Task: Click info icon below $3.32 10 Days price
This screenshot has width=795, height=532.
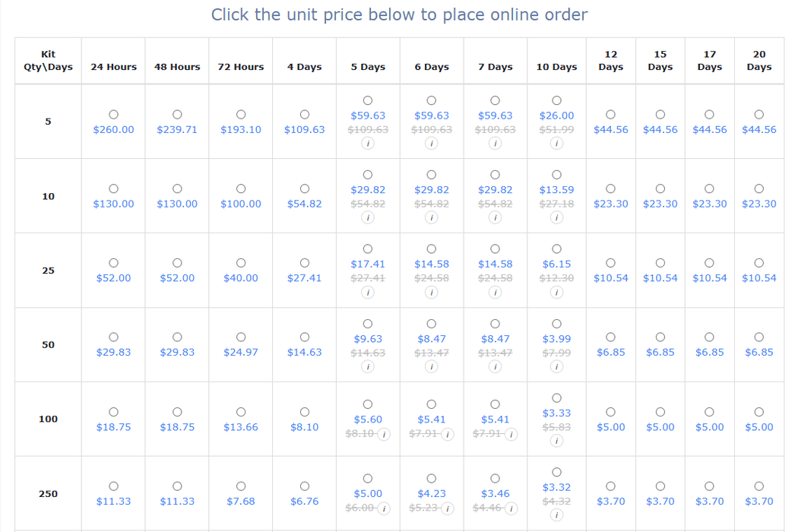Action: pyautogui.click(x=556, y=515)
